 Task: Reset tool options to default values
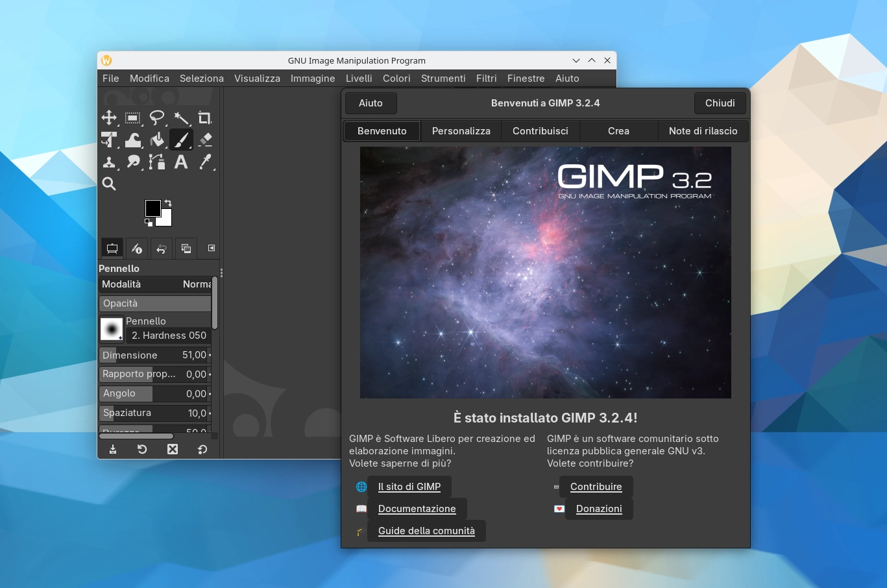202,448
